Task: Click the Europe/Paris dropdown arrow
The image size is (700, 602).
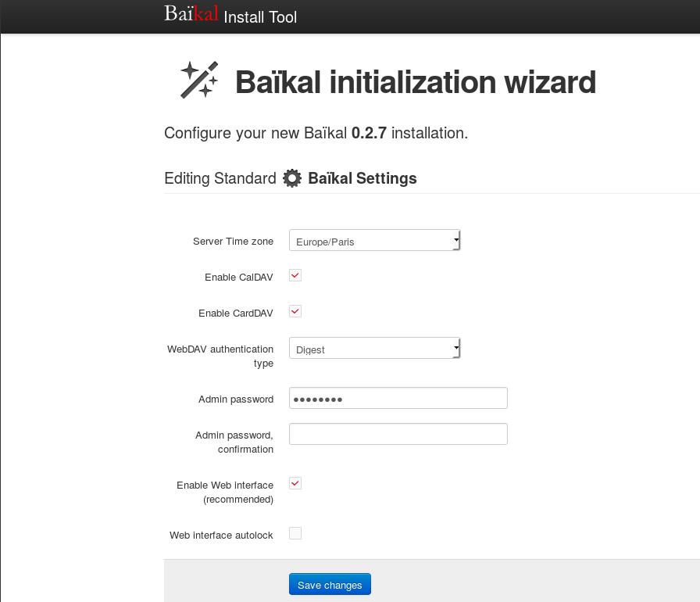Action: 456,240
